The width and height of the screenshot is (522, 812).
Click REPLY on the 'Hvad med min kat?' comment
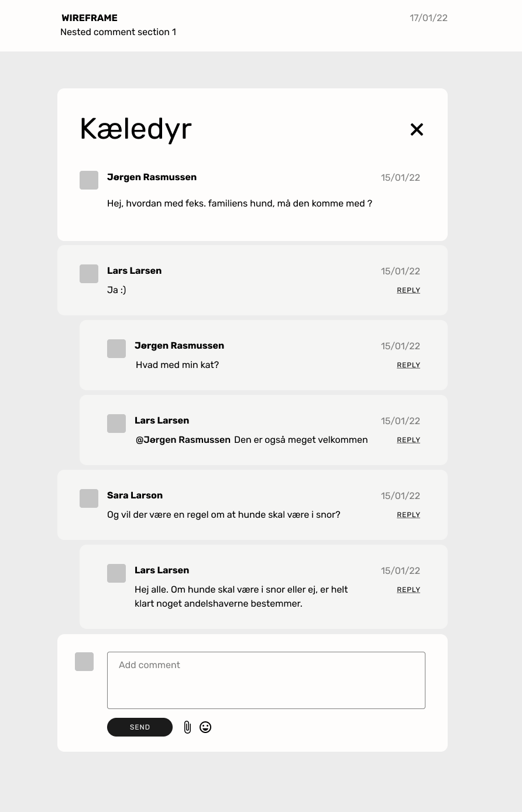click(408, 365)
